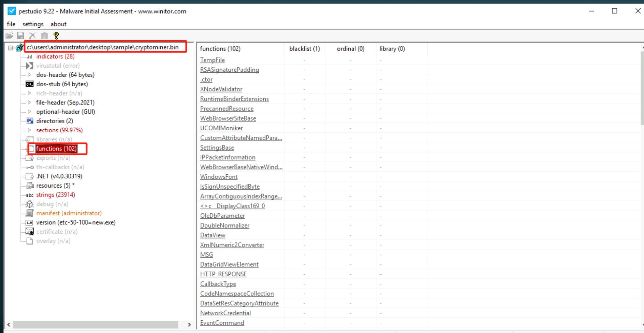
Task: Click the overlay page icon
Action: (30, 241)
